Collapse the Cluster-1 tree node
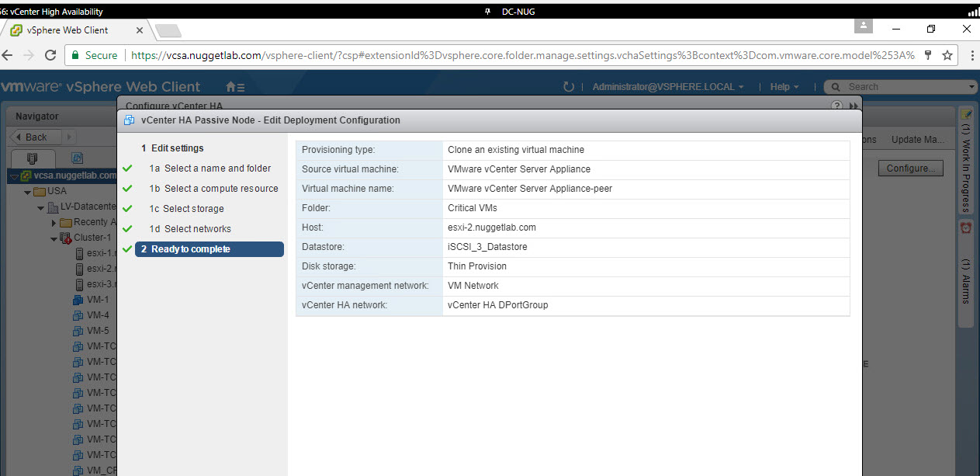Screen dimensions: 980x476 [54, 238]
